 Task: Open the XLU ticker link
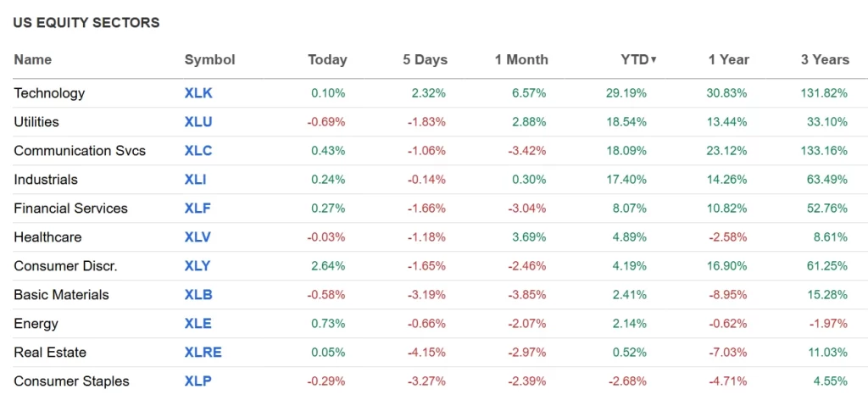tap(198, 122)
